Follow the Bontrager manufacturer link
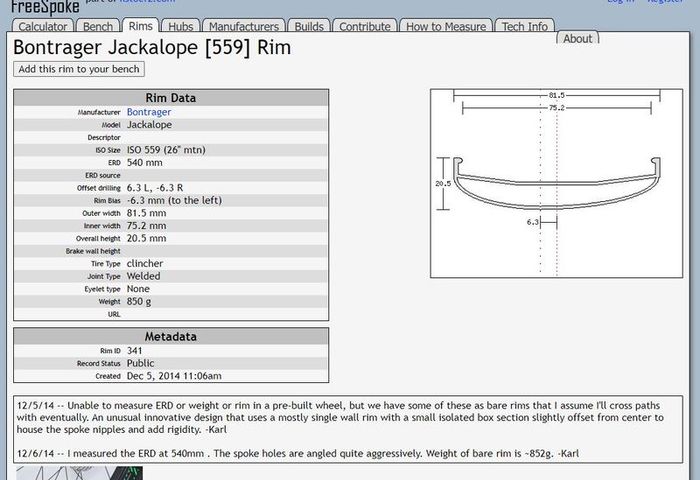This screenshot has height=480, width=700. coord(149,112)
